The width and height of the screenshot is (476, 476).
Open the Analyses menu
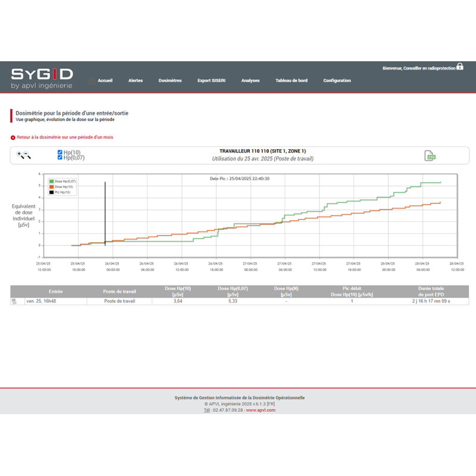click(250, 81)
